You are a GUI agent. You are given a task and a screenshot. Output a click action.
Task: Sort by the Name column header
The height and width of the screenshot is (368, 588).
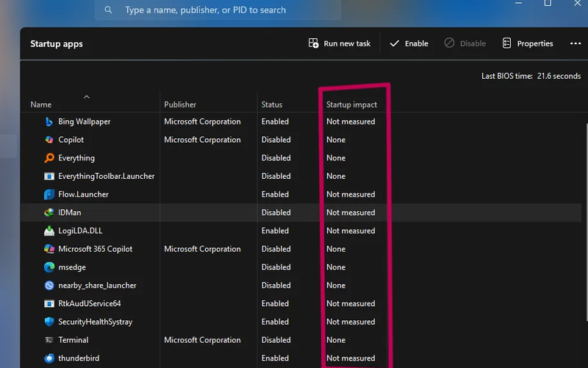coord(41,105)
